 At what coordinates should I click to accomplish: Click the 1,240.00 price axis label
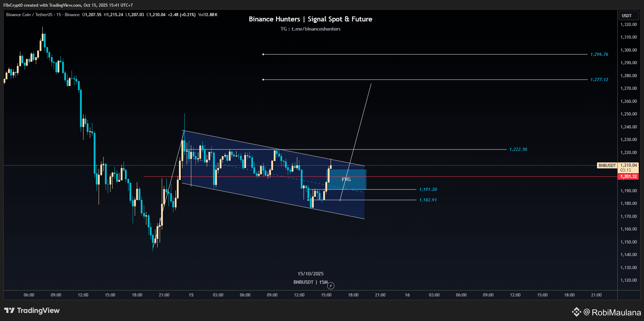coord(629,127)
